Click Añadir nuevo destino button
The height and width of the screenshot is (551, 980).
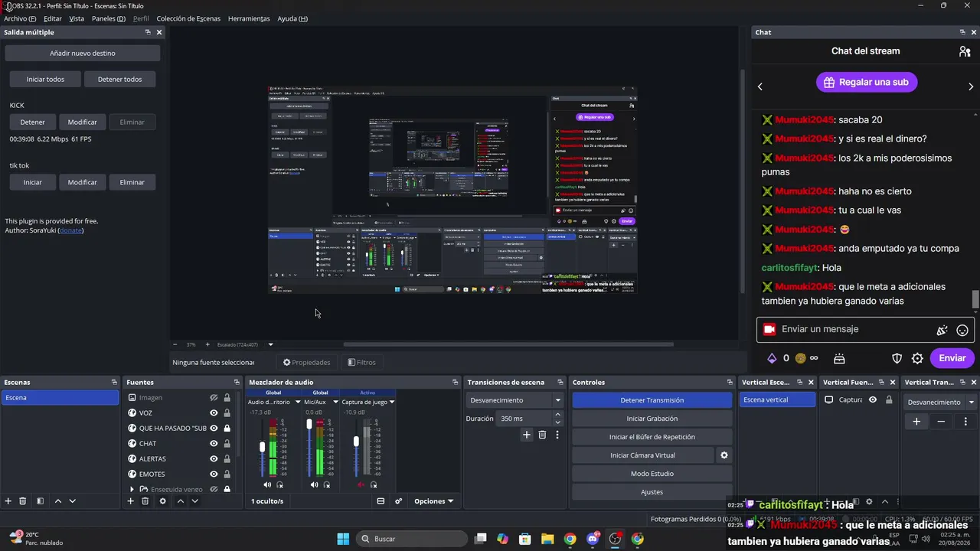[x=83, y=54]
